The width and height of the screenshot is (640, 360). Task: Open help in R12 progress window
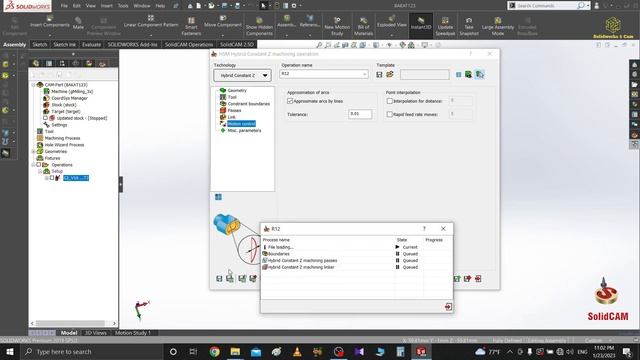[x=424, y=229]
